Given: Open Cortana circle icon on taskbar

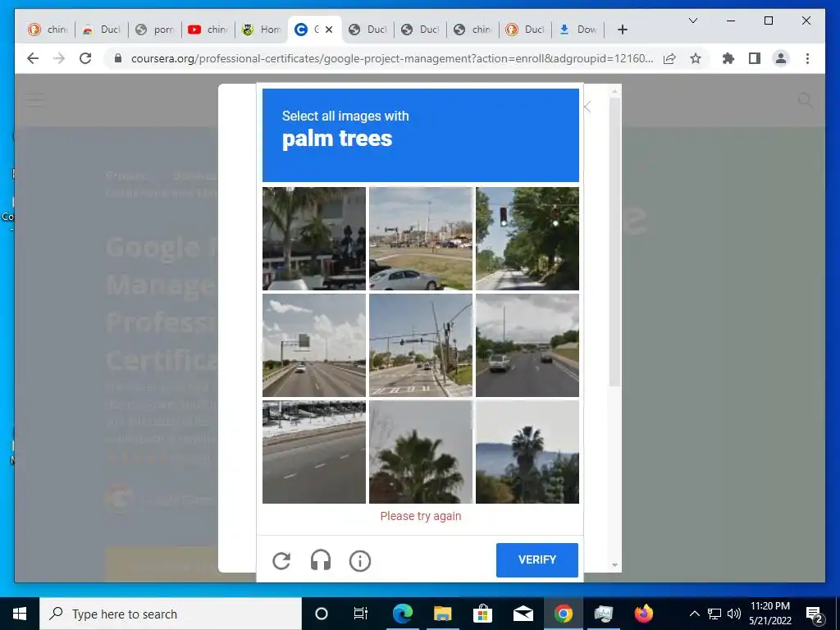Looking at the screenshot, I should (322, 614).
